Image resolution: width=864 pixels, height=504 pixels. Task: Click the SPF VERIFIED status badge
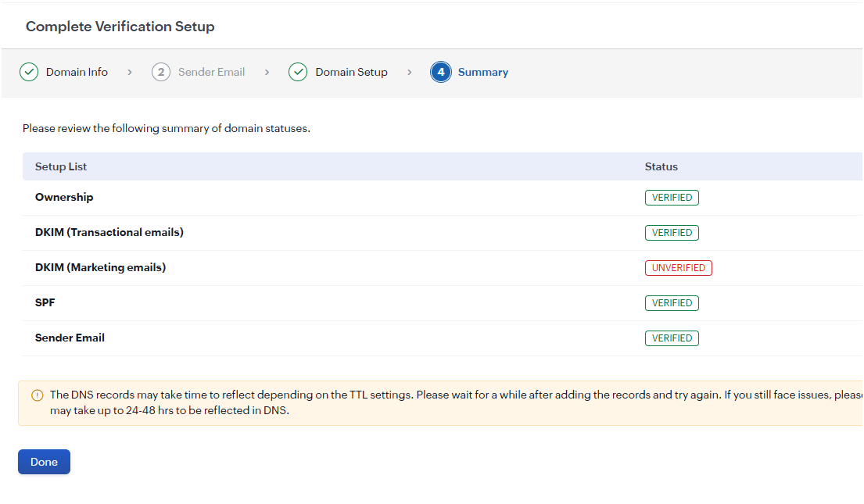tap(672, 303)
